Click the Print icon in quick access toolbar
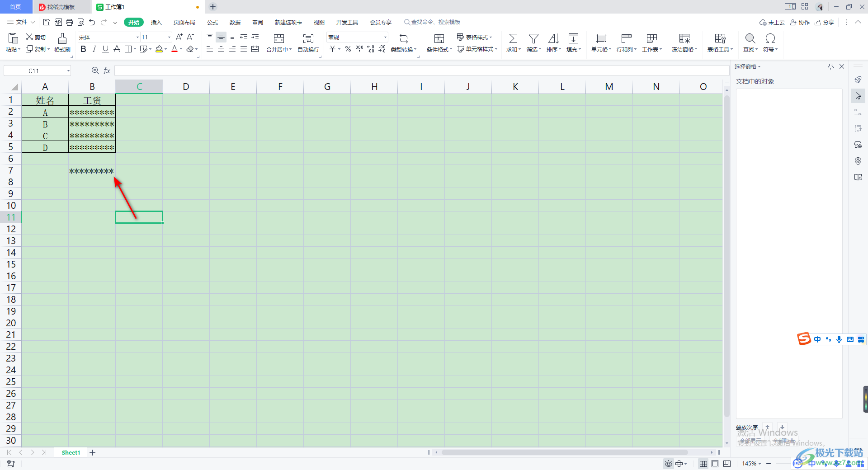This screenshot has height=470, width=868. coord(69,22)
